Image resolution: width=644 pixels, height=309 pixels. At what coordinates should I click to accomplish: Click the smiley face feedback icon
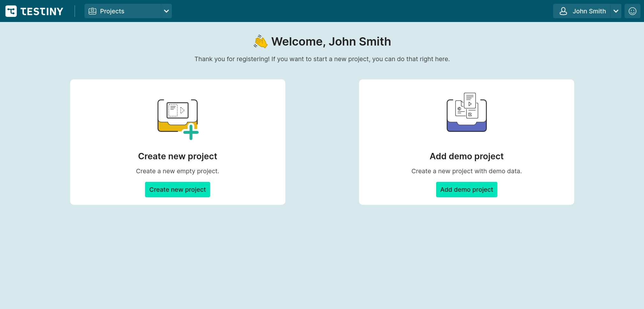[x=633, y=11]
